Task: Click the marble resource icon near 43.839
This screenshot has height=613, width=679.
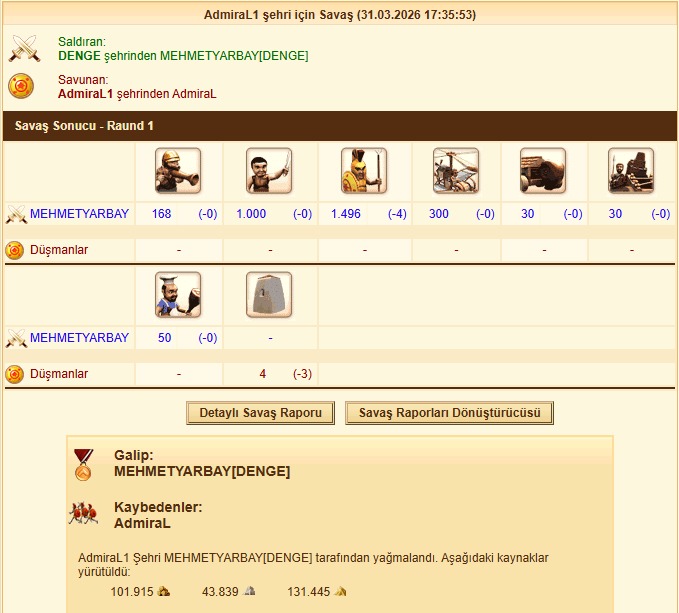Action: pyautogui.click(x=249, y=591)
